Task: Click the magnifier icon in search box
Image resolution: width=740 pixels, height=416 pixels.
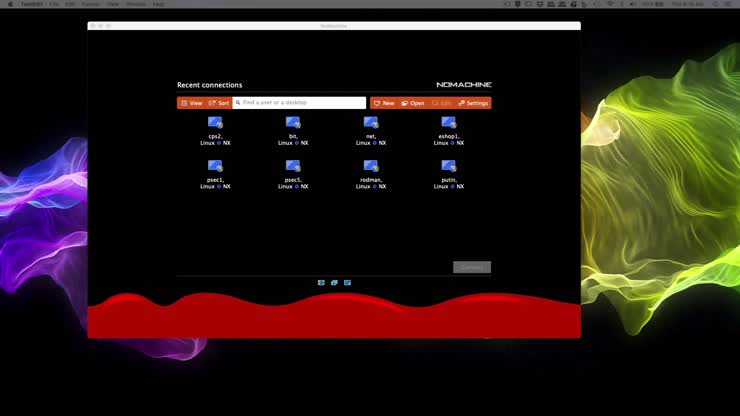Action: pos(238,102)
